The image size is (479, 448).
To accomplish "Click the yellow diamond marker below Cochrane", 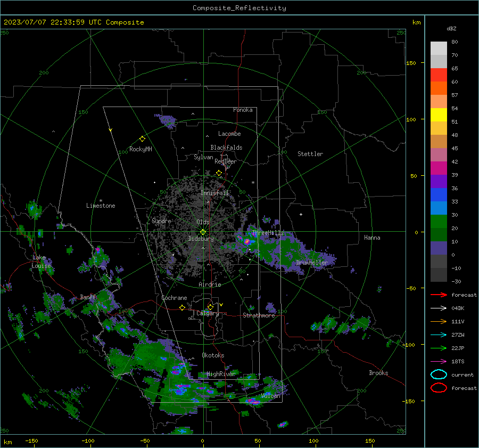I will (182, 307).
